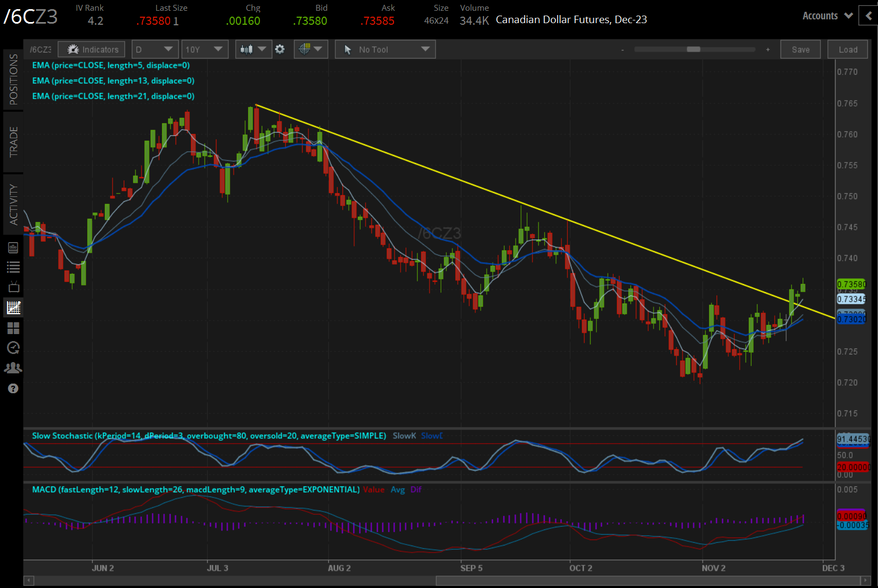The height and width of the screenshot is (588, 878).
Task: Click the clock history icon
Action: click(x=13, y=348)
